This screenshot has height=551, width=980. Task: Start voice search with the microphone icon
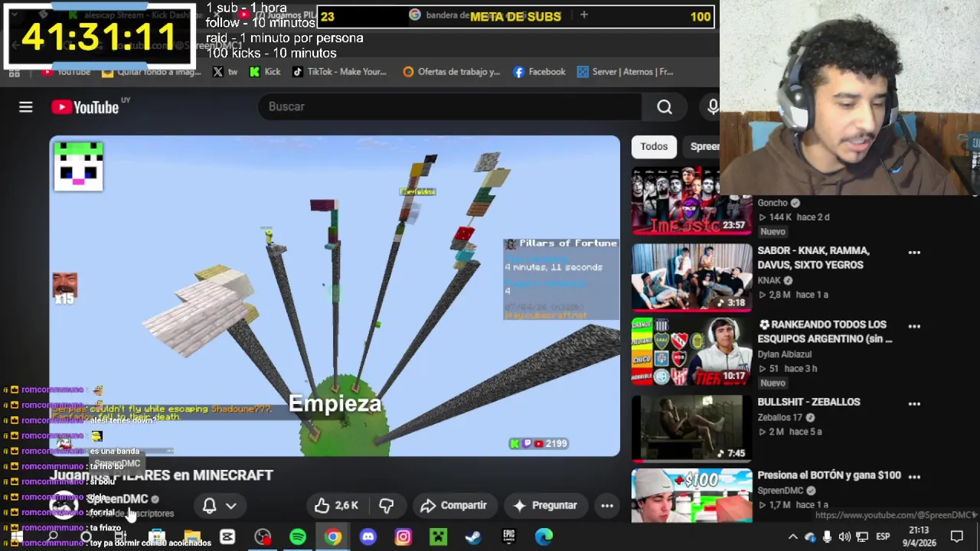pyautogui.click(x=713, y=107)
